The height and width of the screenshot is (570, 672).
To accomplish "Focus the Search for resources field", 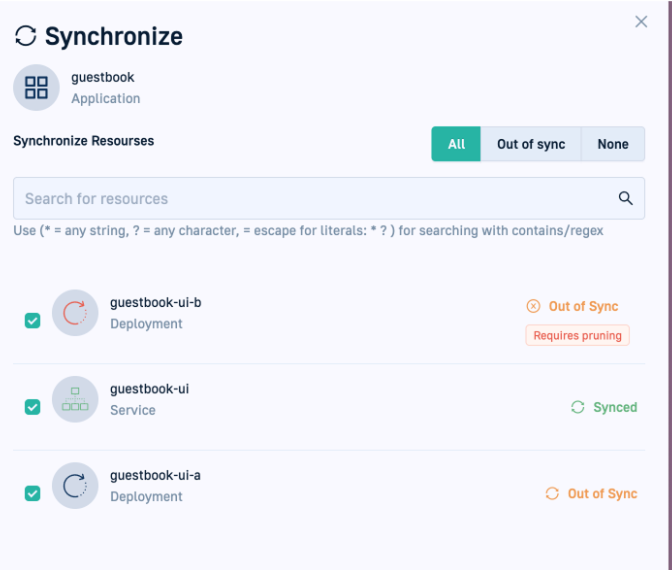I will tap(310, 198).
